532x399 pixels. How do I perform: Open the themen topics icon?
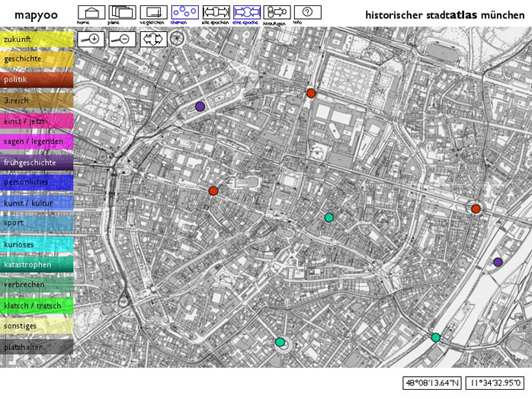click(x=184, y=12)
